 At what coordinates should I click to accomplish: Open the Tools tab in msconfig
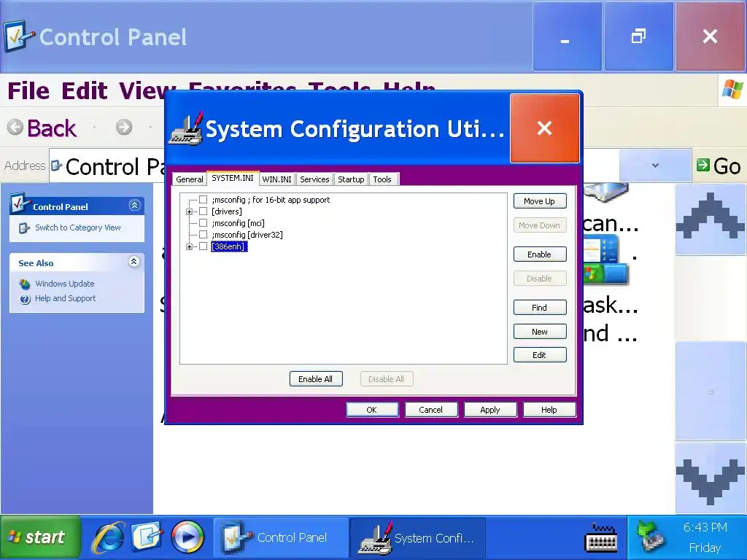tap(382, 179)
